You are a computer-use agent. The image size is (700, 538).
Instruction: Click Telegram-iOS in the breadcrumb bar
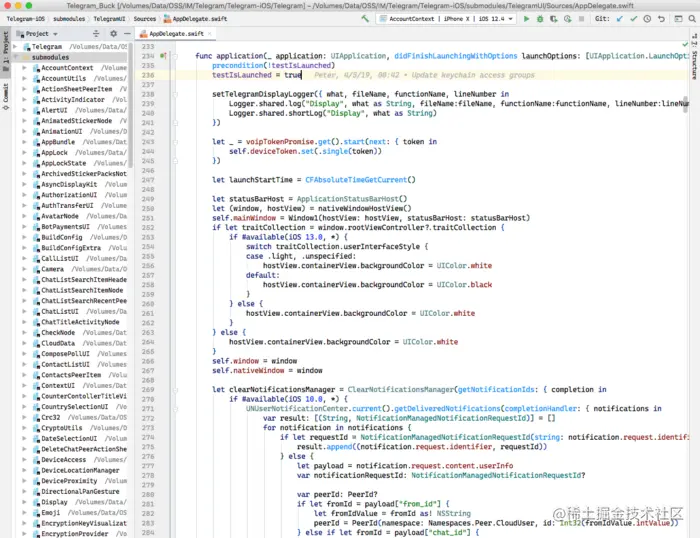(25, 19)
